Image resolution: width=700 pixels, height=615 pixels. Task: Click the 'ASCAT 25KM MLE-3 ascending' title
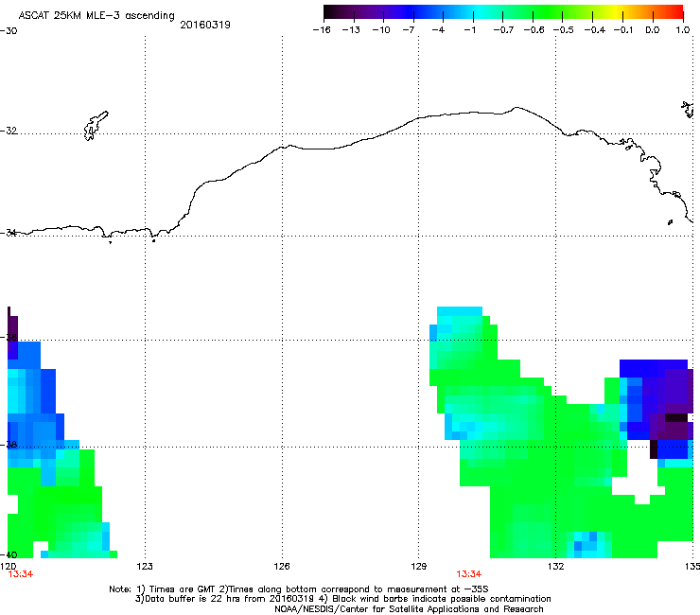pyautogui.click(x=96, y=16)
